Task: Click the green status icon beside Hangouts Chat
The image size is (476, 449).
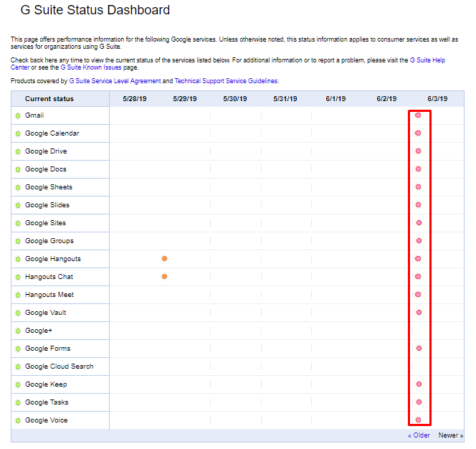Action: (18, 277)
